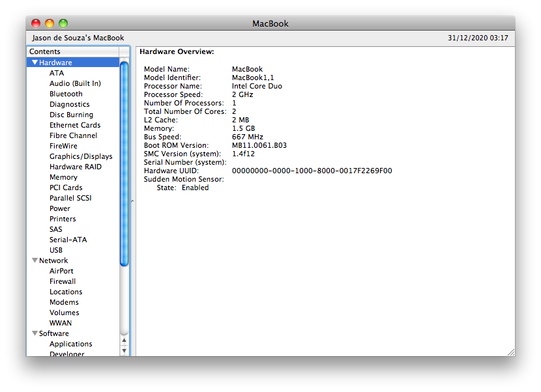Click the Contents column header

73,51
